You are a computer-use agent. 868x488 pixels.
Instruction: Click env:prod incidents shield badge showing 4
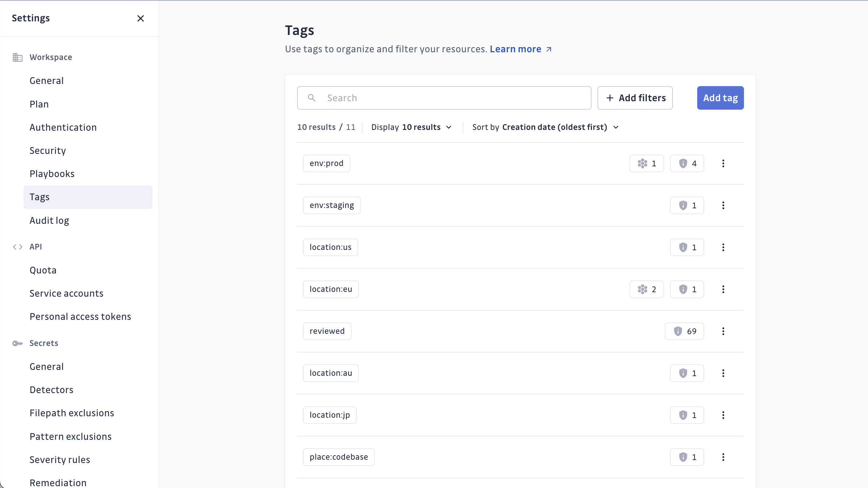[x=687, y=163]
